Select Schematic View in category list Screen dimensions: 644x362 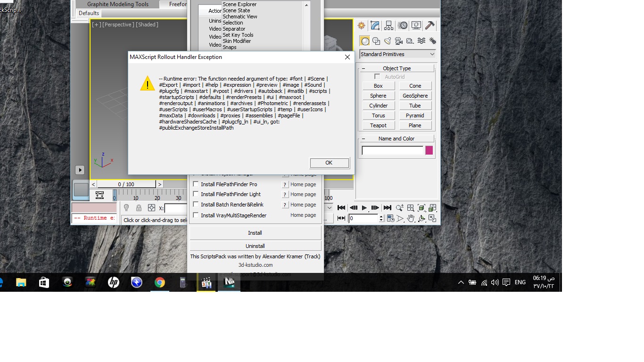coord(240,16)
